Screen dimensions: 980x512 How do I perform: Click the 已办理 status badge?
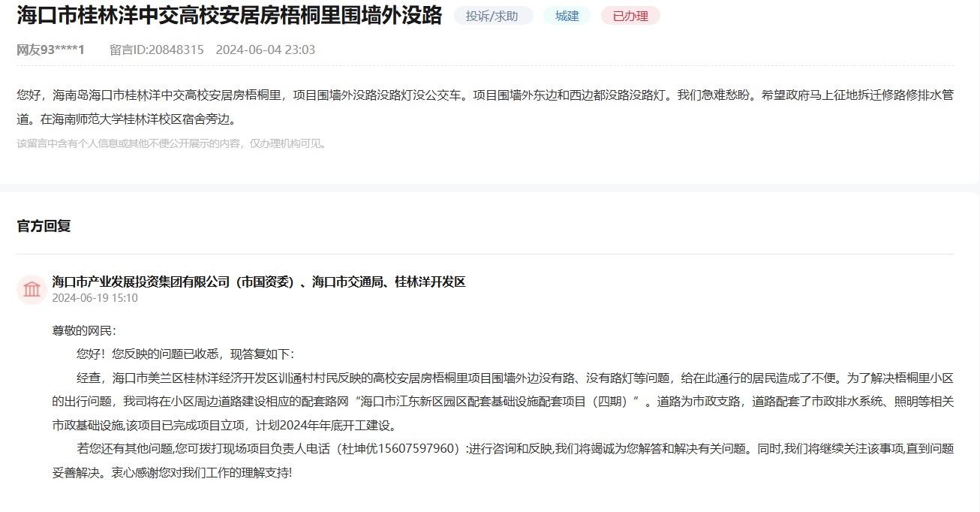click(630, 16)
